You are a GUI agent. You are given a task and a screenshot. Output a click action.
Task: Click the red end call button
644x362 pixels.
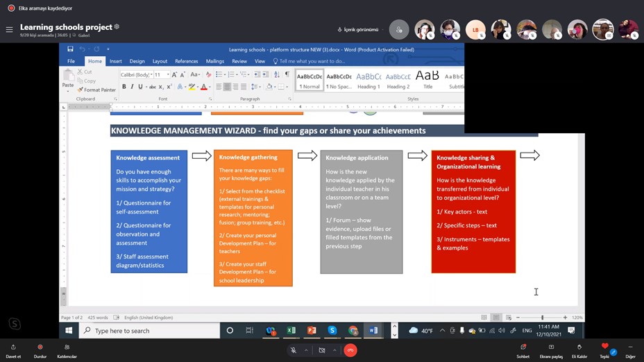pos(351,350)
